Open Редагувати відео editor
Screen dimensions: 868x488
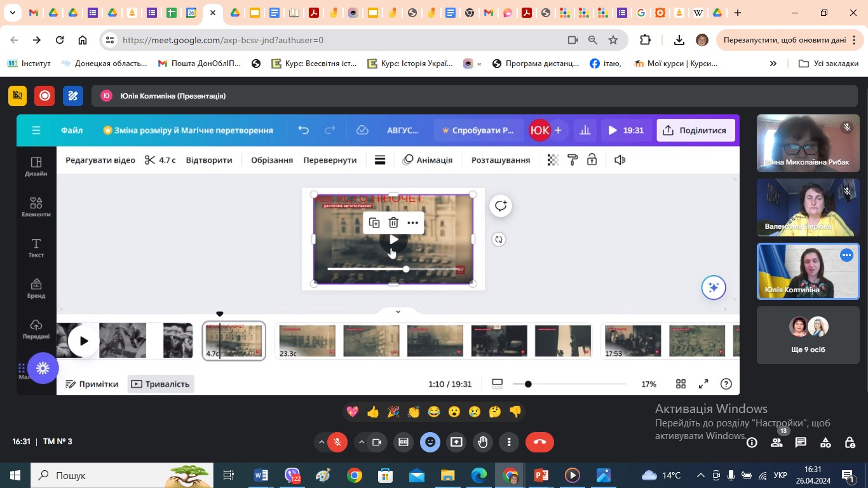click(100, 160)
